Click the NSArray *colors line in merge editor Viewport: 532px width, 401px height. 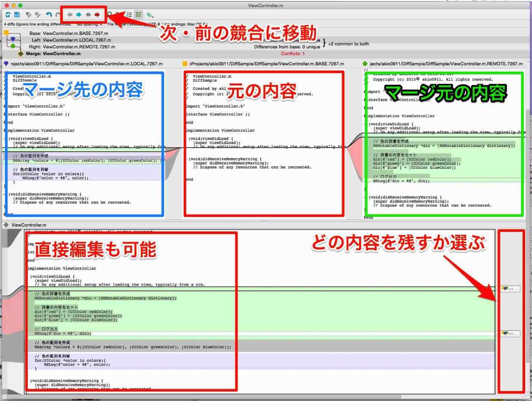point(133,347)
